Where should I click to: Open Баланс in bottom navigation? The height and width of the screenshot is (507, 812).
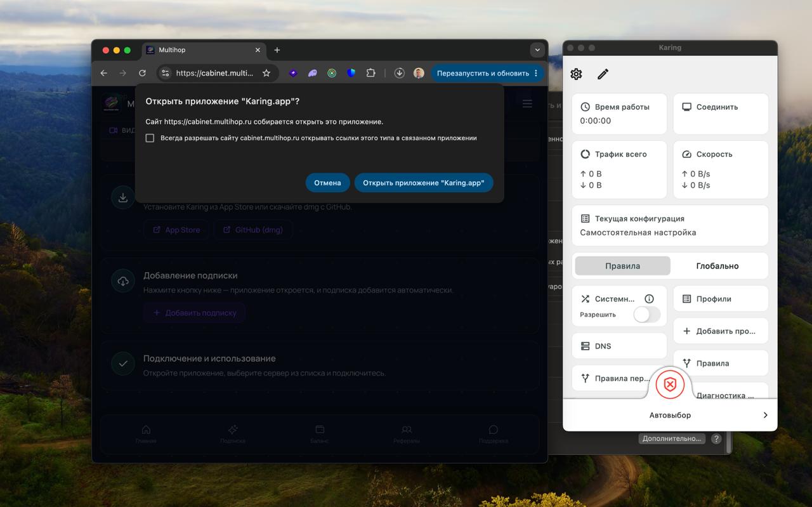[320, 434]
